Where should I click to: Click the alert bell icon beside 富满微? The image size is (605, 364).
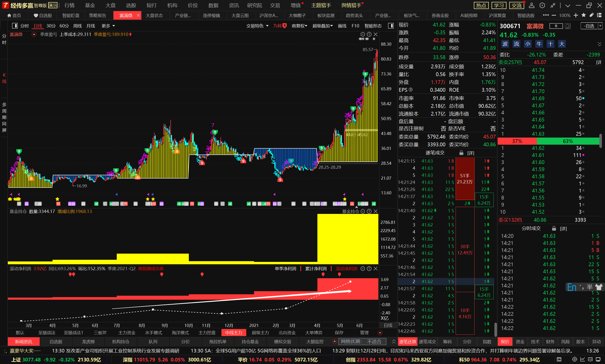(x=567, y=26)
